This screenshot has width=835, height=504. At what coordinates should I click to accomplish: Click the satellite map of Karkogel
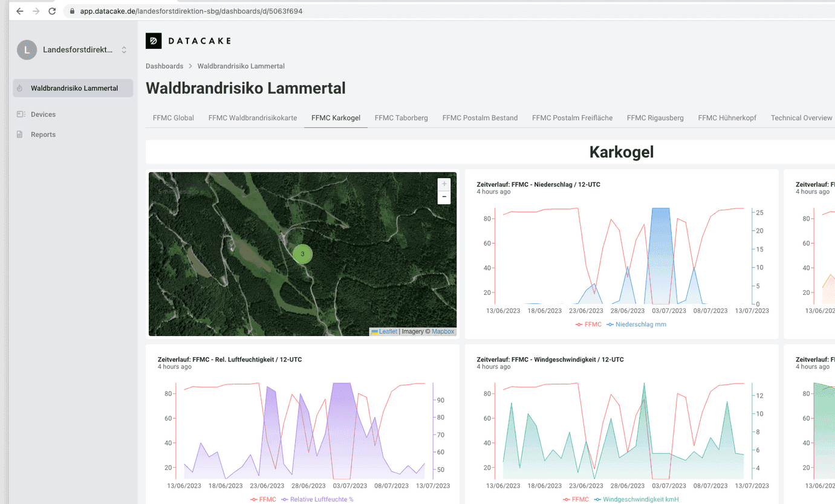coord(302,254)
